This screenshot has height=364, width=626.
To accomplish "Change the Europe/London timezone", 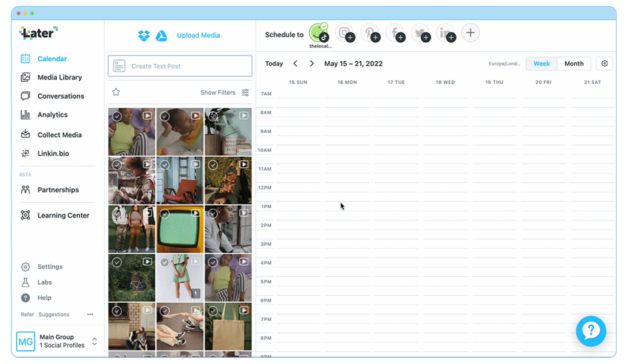I will [x=504, y=64].
